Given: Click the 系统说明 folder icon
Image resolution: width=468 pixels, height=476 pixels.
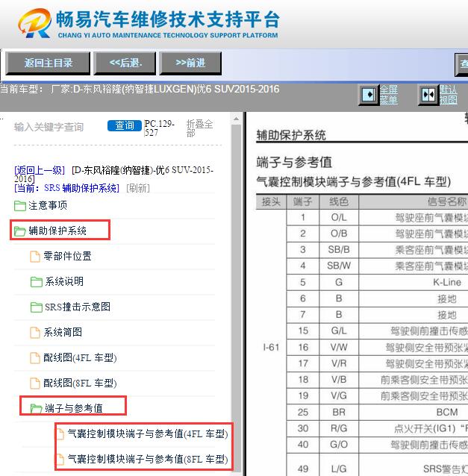Looking at the screenshot, I should tap(37, 282).
